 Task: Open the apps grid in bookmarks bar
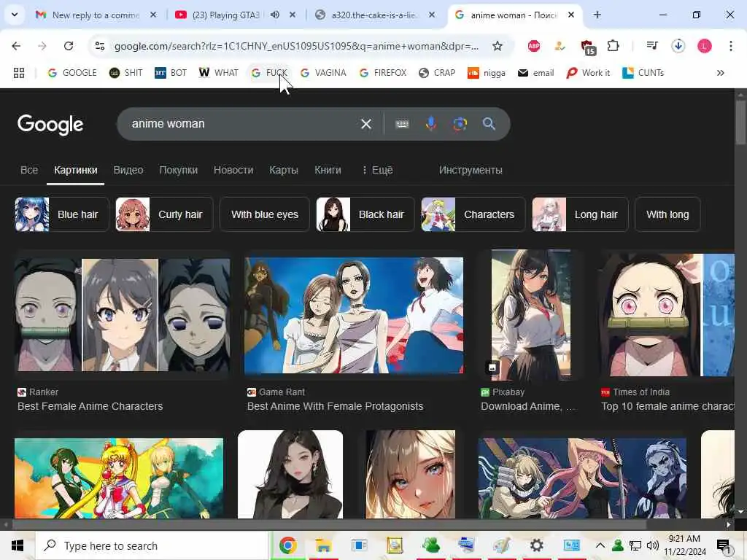[x=18, y=73]
